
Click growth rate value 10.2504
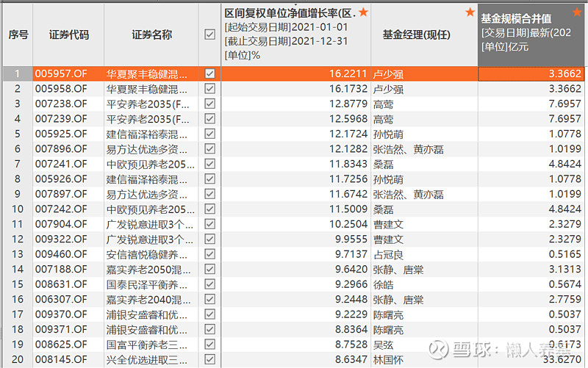click(348, 224)
